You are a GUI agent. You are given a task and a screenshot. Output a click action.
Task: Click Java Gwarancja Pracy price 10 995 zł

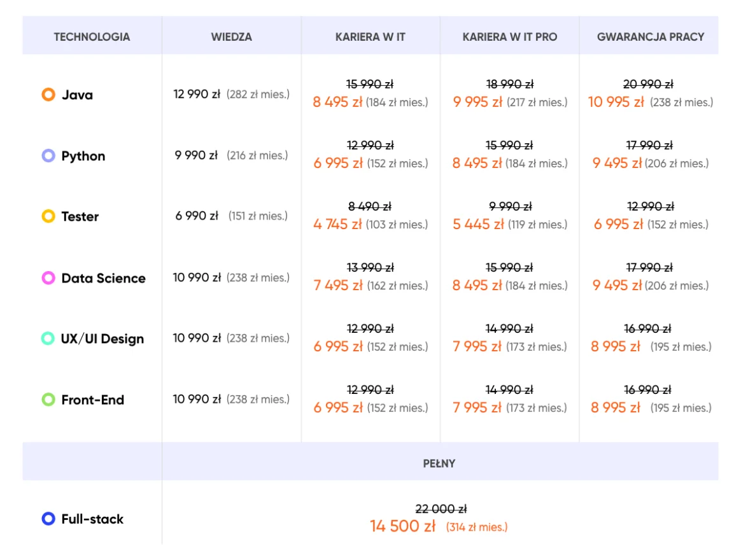[616, 102]
